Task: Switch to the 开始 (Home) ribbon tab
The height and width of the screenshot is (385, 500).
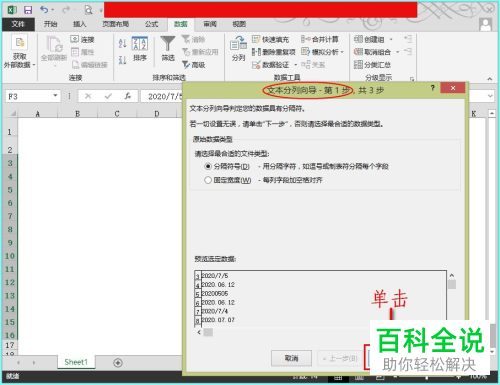Action: click(50, 24)
